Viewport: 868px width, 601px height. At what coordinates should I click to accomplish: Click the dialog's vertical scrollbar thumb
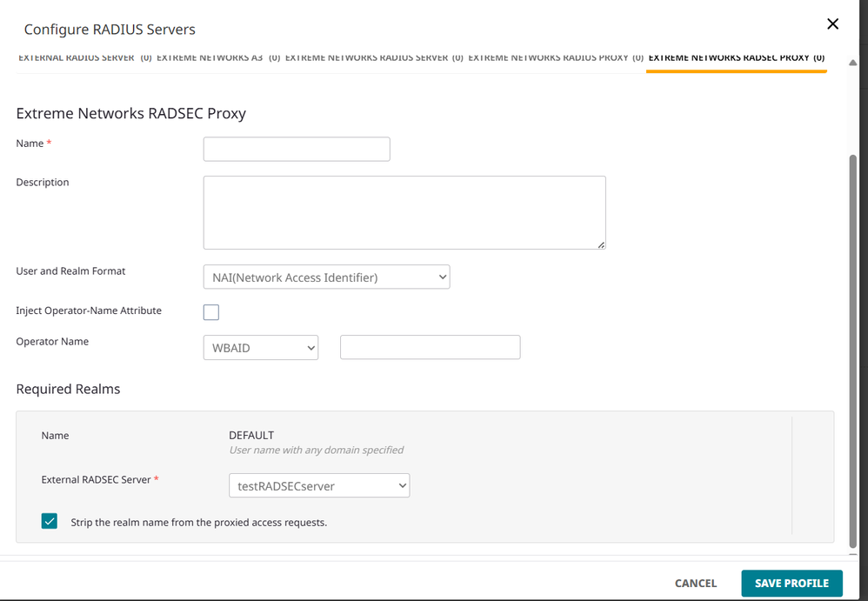(x=853, y=348)
